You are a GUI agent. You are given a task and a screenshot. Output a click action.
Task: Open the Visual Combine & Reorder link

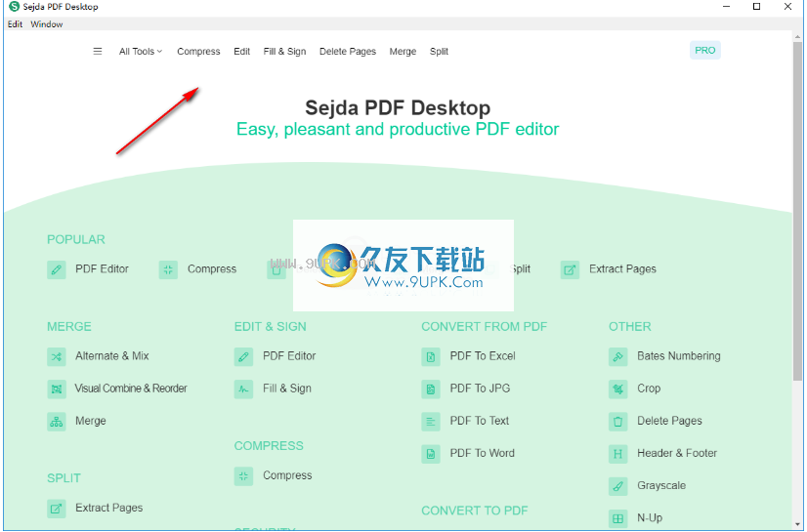point(131,389)
